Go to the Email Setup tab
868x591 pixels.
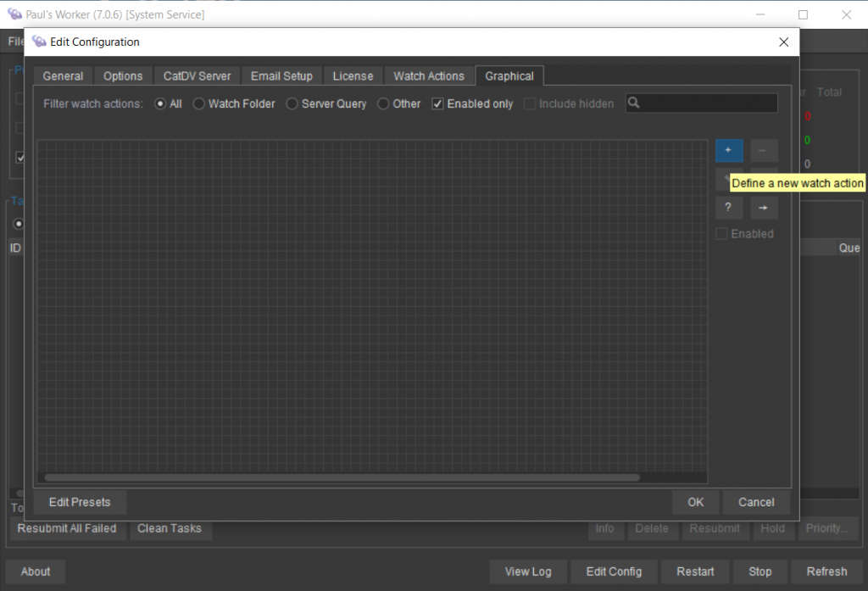tap(281, 75)
